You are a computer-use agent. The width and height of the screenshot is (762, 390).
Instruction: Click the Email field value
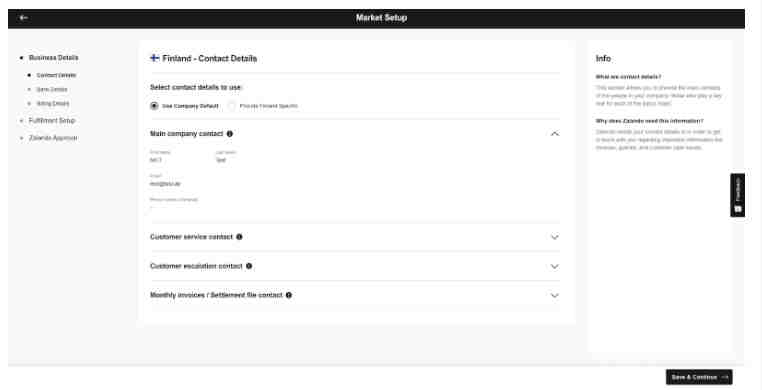point(165,184)
